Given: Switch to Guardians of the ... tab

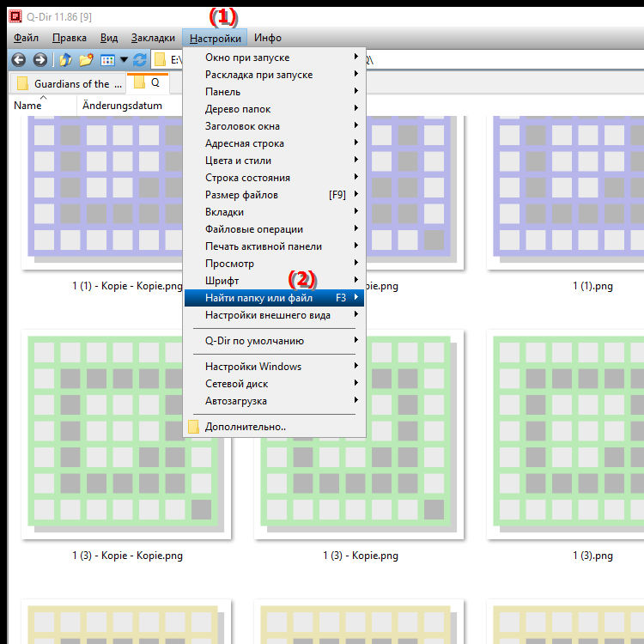Looking at the screenshot, I should coord(70,84).
